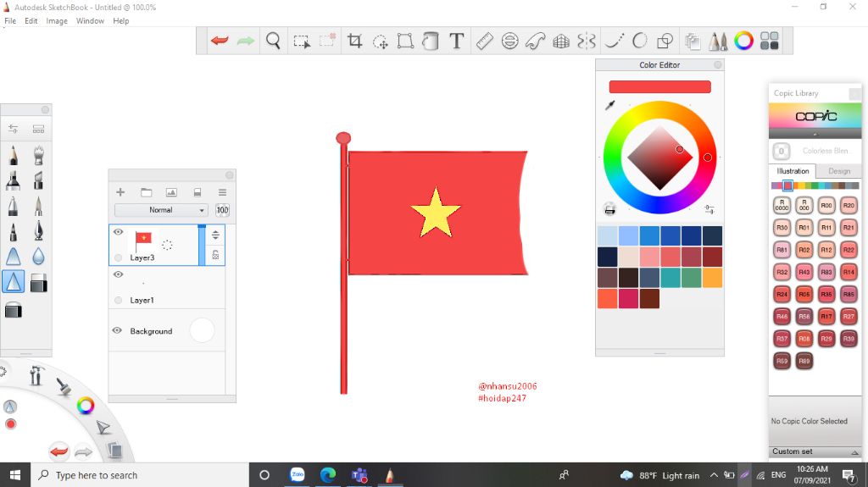Open the File menu
The image size is (868, 487).
tap(10, 21)
